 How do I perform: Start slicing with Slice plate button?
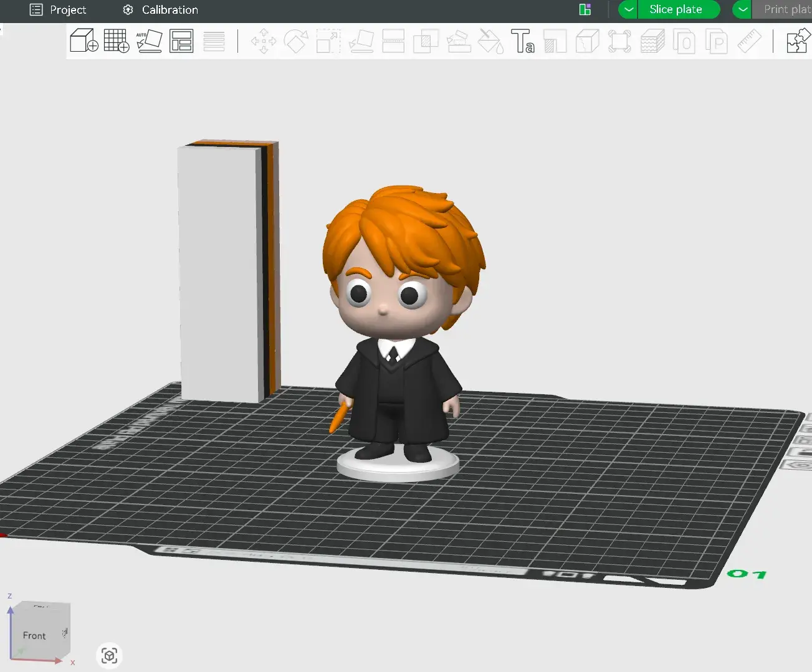pyautogui.click(x=679, y=9)
